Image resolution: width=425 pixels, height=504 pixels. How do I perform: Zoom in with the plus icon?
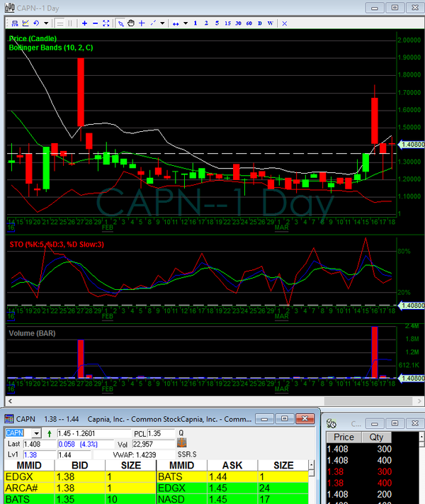pos(84,23)
